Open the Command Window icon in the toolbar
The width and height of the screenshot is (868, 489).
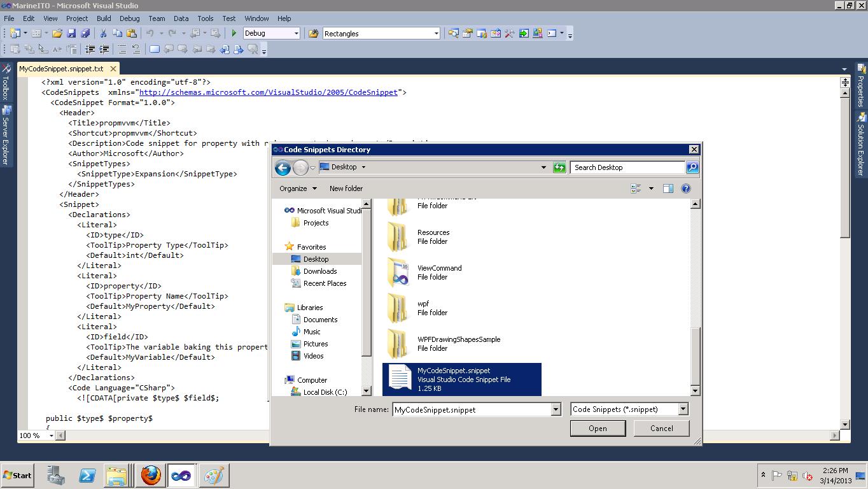click(x=552, y=33)
